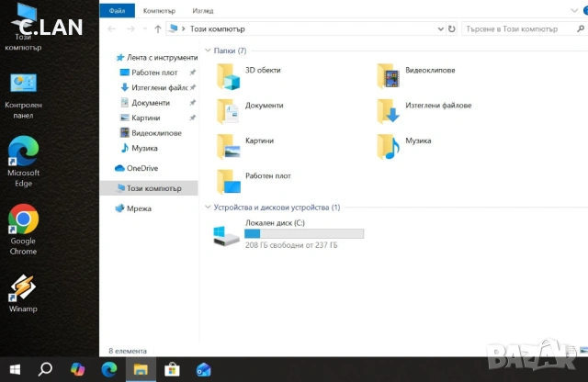Open the Файл ribbon tab
The image size is (588, 382).
[x=117, y=10]
